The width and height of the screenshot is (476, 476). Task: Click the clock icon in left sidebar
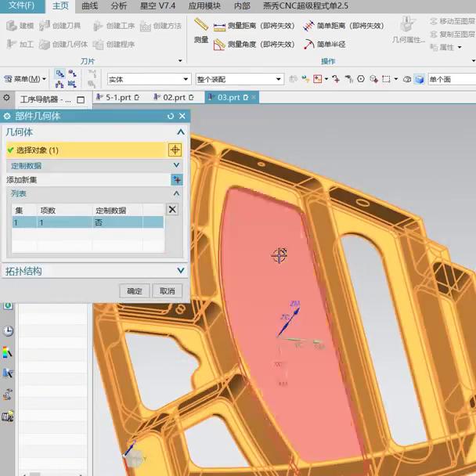[x=8, y=331]
